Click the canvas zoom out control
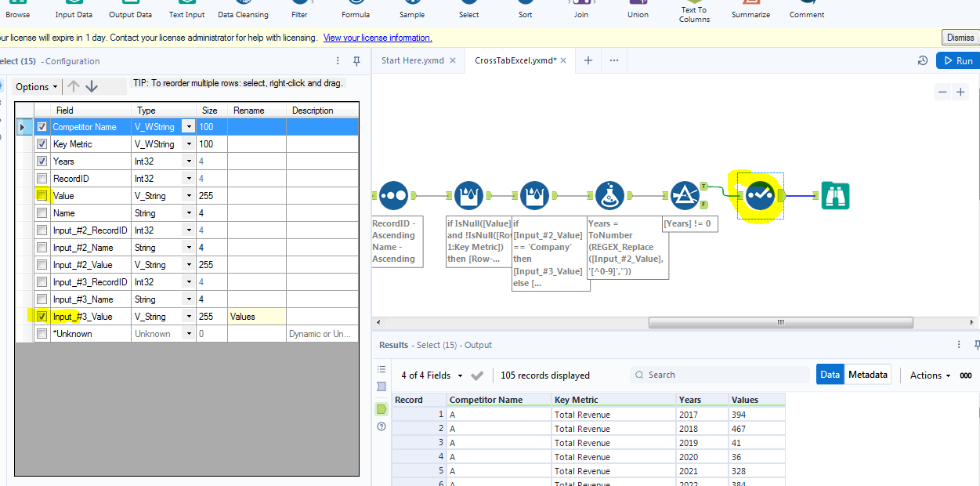The image size is (980, 486). click(942, 91)
